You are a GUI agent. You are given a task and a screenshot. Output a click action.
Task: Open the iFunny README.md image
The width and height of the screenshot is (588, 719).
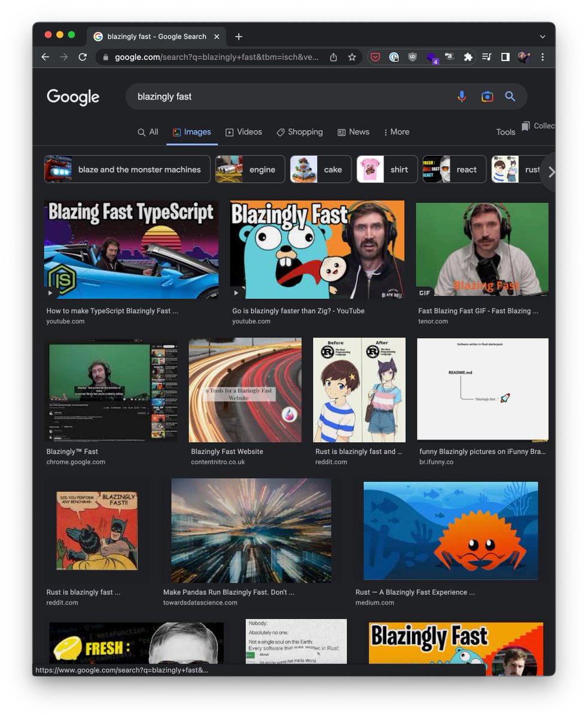click(x=483, y=390)
